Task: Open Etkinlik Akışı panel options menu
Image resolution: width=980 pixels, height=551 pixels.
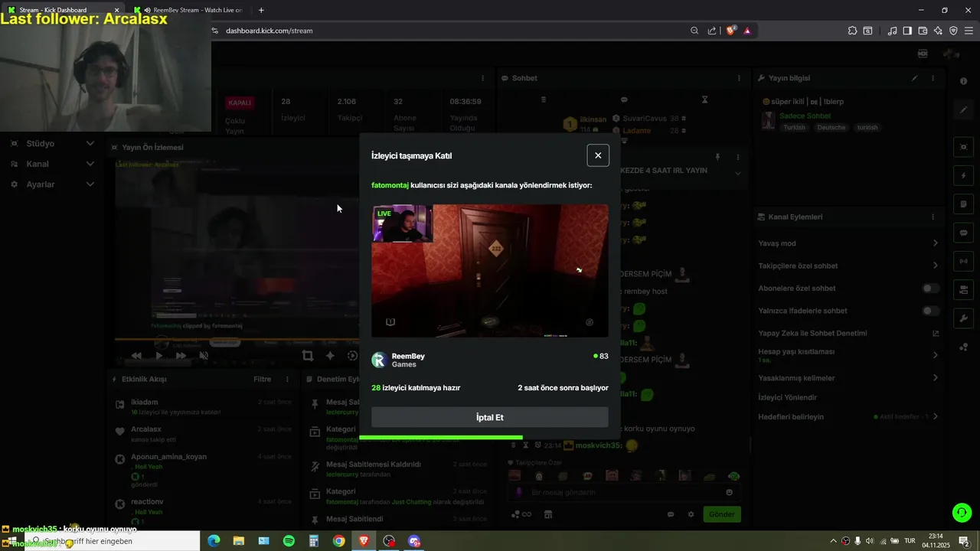Action: click(288, 379)
